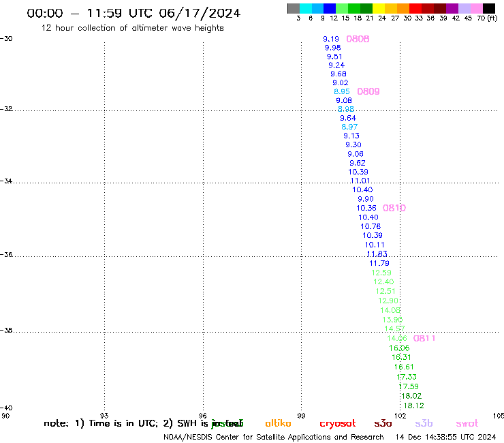504x443 pixels.
Task: Click the red 33 ft legend swatch
Action: (415, 8)
